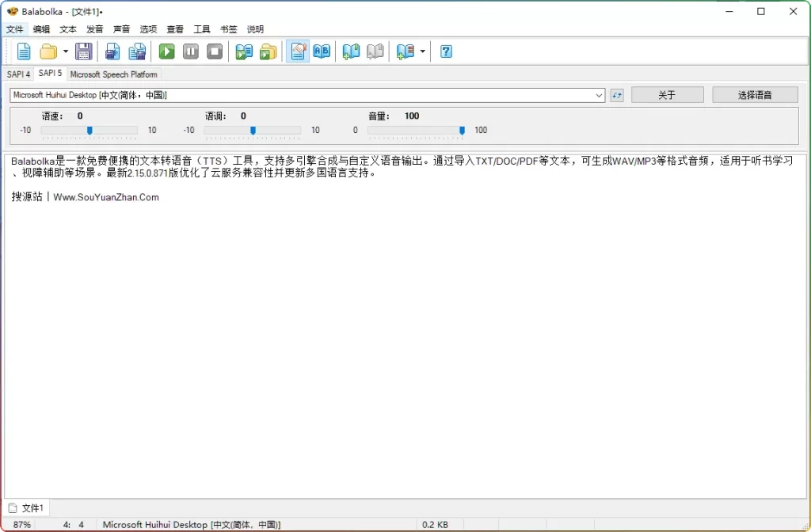Click the 关于 button
This screenshot has height=532, width=811.
pos(667,95)
